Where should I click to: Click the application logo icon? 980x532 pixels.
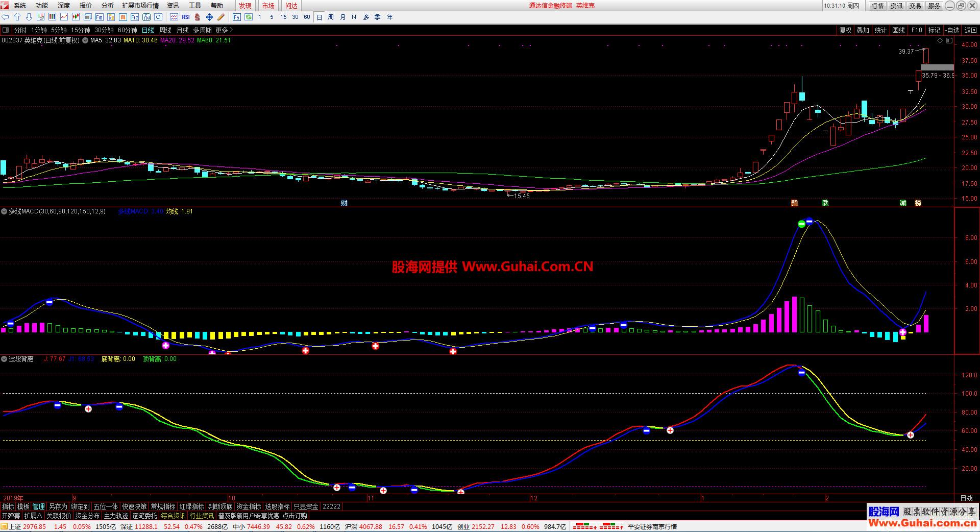[5, 5]
